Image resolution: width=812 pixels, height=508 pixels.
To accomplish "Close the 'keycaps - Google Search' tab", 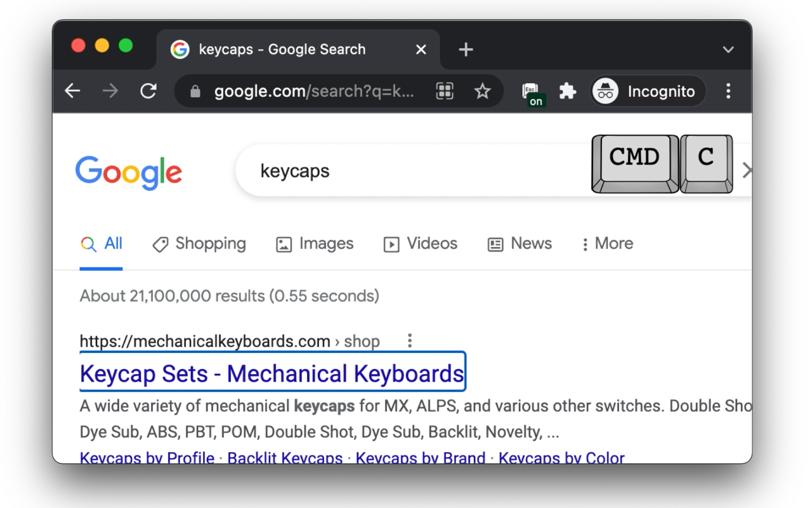I will [421, 50].
